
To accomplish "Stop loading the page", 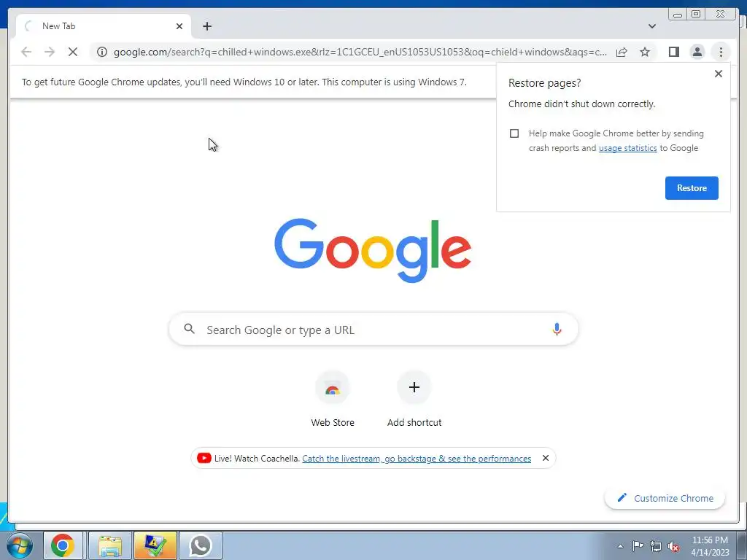I will pyautogui.click(x=73, y=52).
